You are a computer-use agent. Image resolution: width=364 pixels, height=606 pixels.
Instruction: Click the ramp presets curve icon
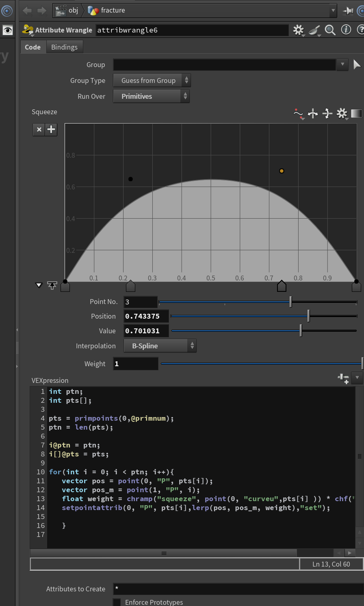point(299,114)
